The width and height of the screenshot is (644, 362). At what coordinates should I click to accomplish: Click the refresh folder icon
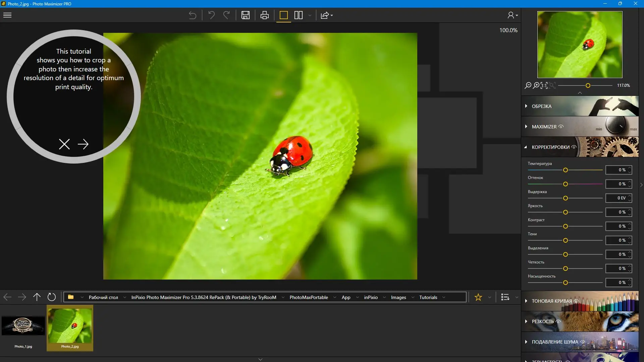tap(52, 297)
